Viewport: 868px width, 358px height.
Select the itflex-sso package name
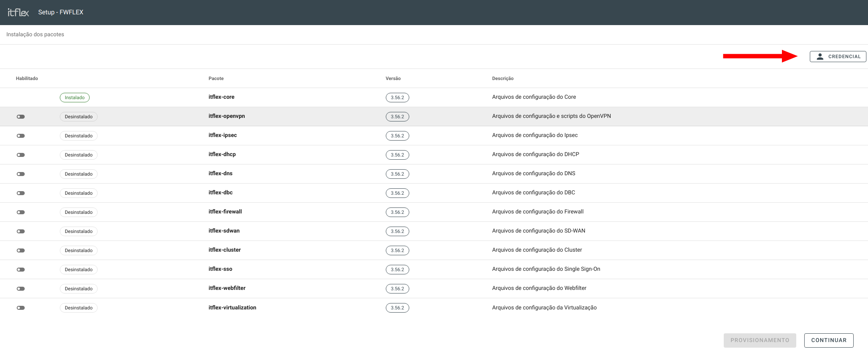(220, 269)
